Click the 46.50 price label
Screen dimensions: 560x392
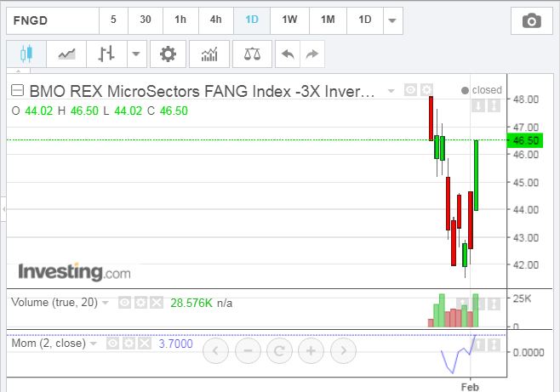[x=525, y=140]
